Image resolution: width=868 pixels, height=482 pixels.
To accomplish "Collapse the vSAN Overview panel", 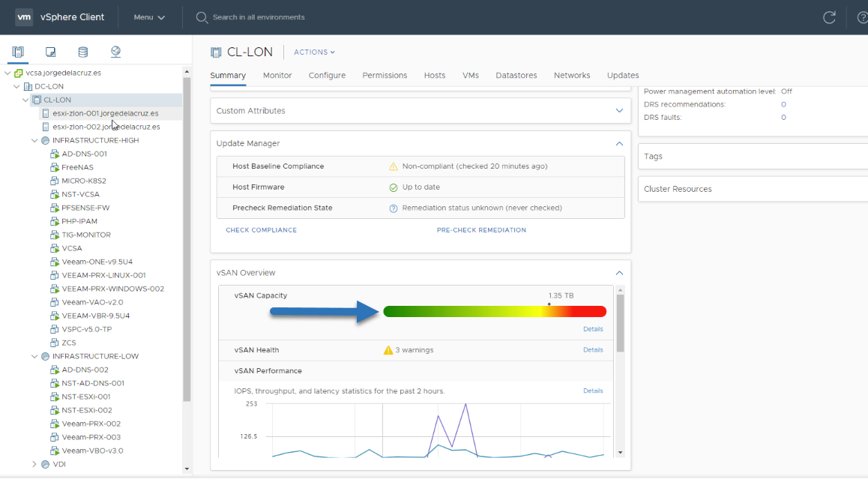I will point(619,273).
